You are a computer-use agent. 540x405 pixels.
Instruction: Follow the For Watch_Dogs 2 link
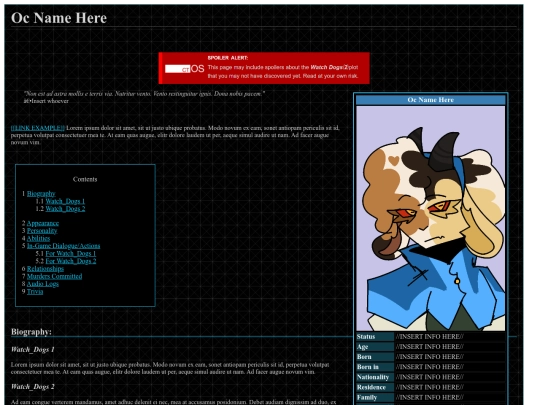coord(71,261)
